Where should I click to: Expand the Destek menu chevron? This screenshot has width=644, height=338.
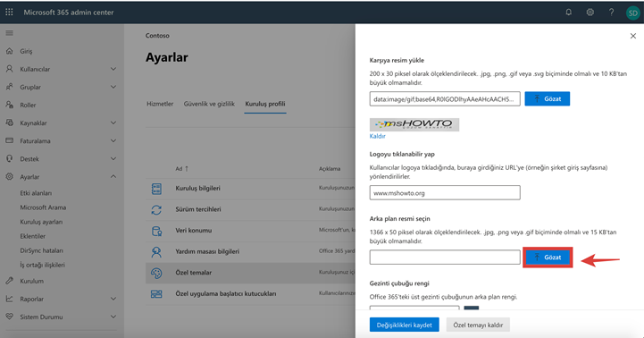(113, 159)
